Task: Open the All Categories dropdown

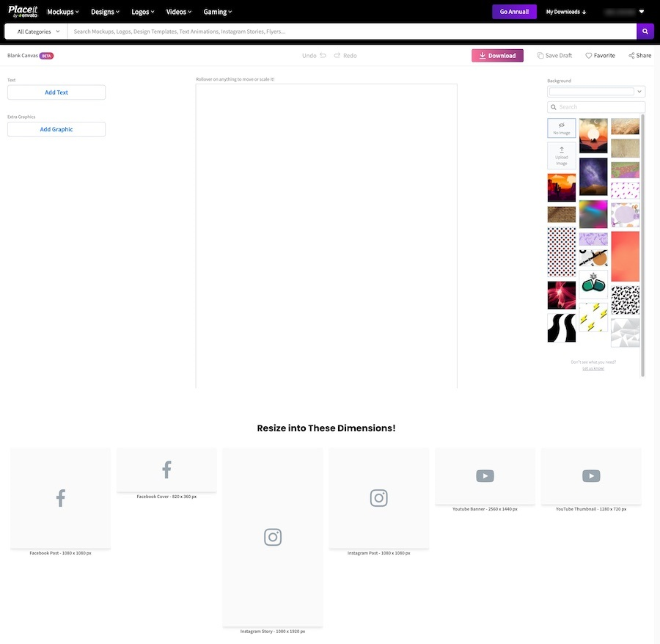Action: pyautogui.click(x=38, y=32)
